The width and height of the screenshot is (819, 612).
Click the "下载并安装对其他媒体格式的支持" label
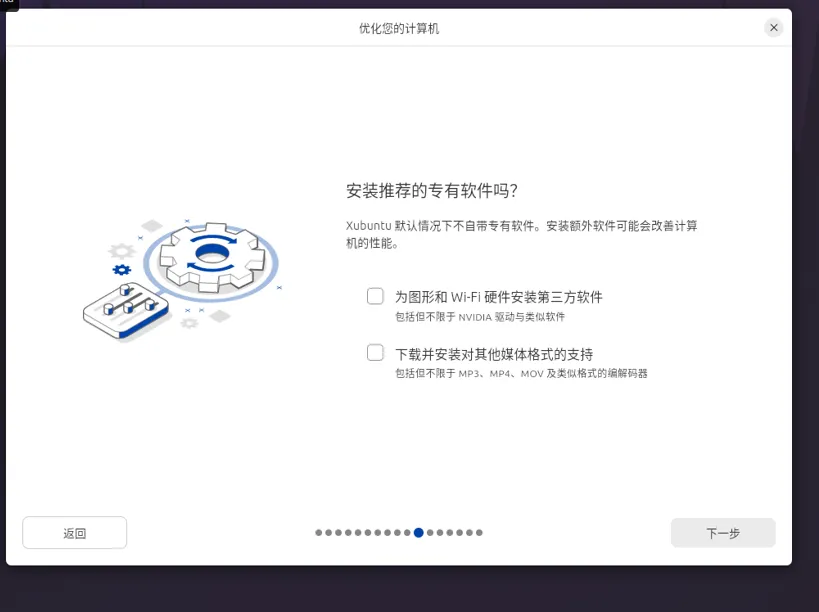tap(494, 355)
